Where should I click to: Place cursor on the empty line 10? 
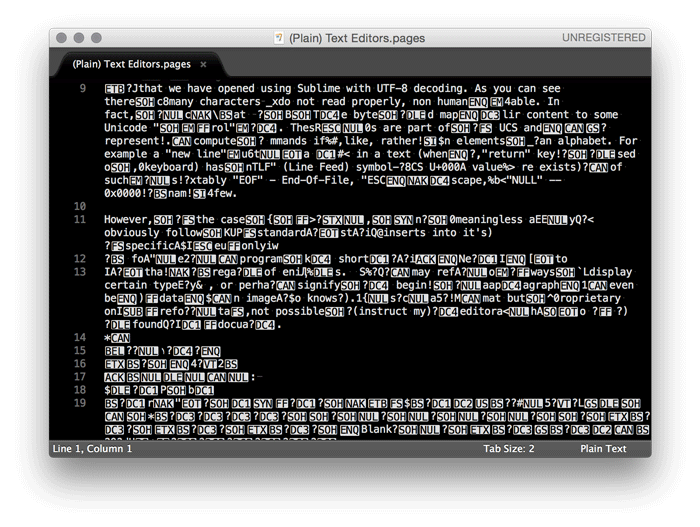click(x=300, y=205)
